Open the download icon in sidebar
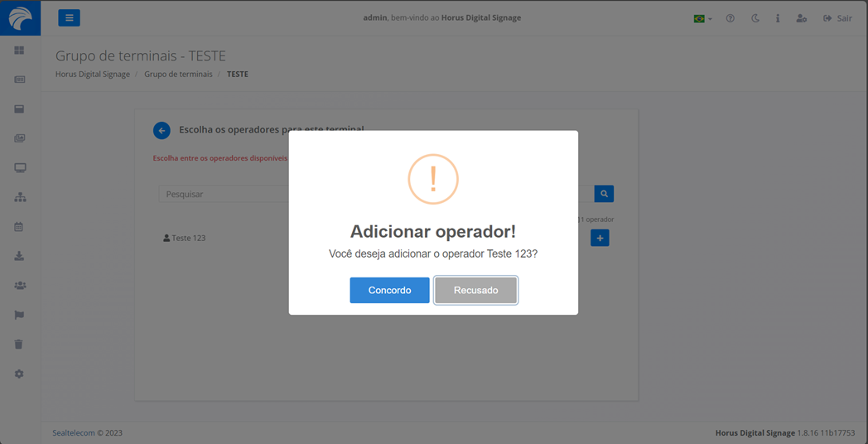 [19, 256]
